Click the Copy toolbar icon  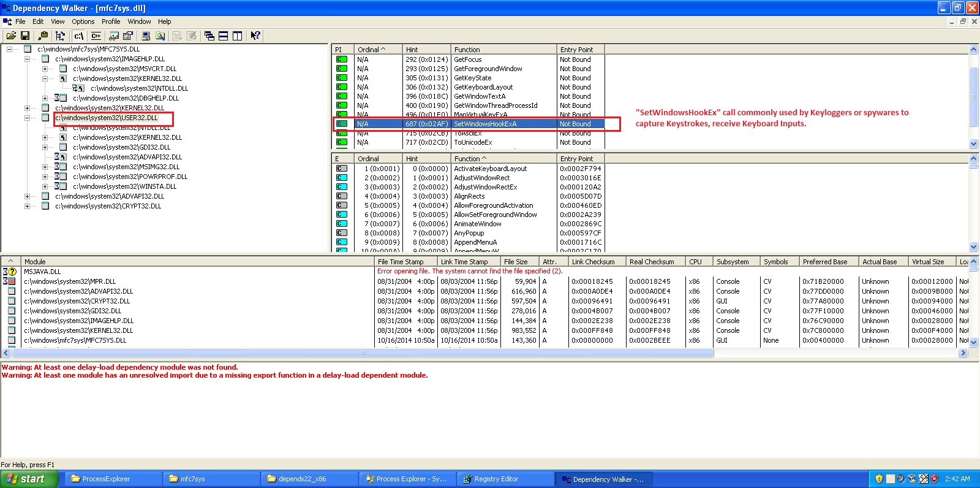[42, 36]
